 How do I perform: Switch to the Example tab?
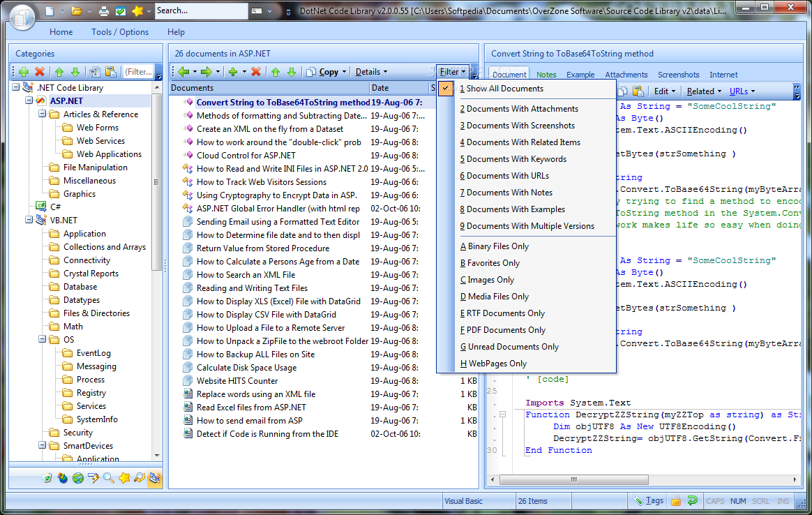[x=580, y=75]
